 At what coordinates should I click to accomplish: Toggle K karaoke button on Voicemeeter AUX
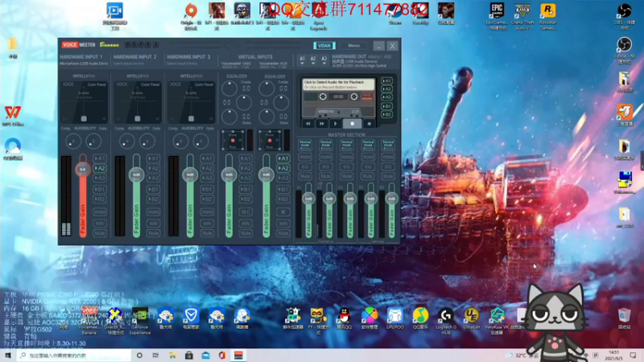283,212
